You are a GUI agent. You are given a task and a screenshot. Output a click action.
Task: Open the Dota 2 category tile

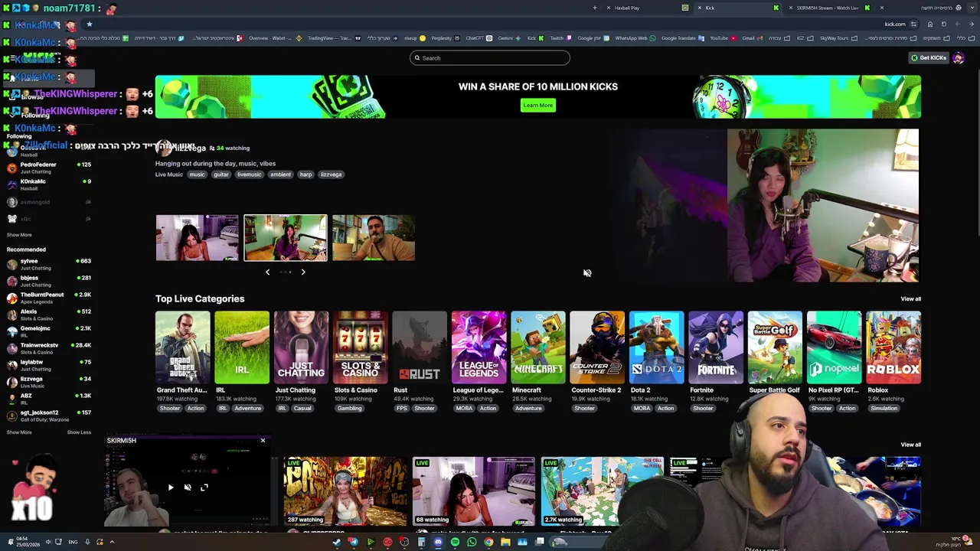pyautogui.click(x=657, y=347)
